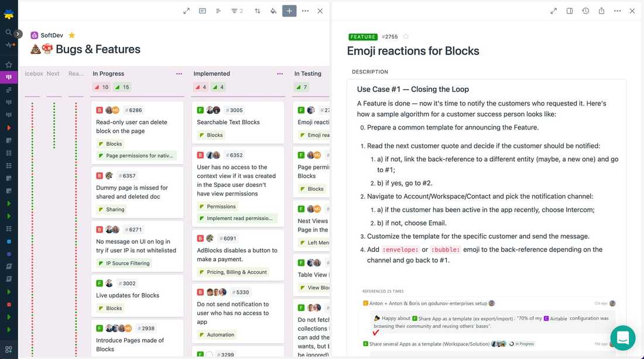The image size is (644, 359).
Task: Star the Feature #2755 entity
Action: pyautogui.click(x=406, y=37)
